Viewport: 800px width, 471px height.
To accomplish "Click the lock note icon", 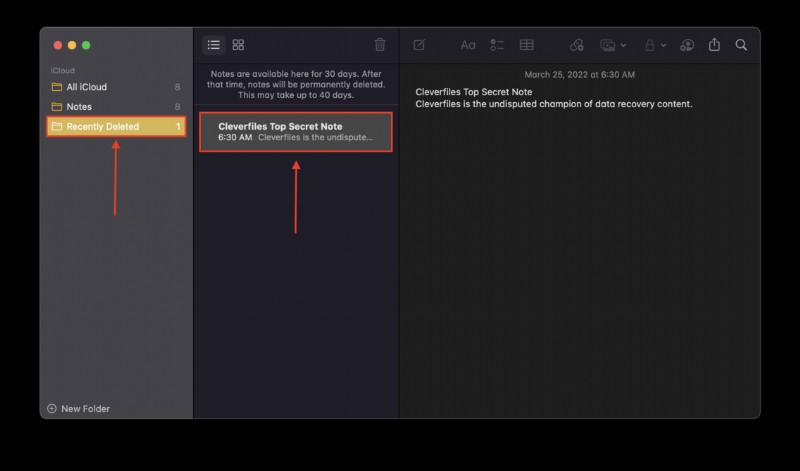I will (x=649, y=45).
